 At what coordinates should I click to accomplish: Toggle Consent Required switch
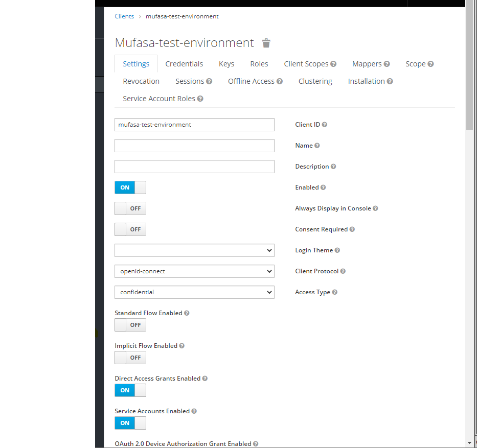tap(130, 229)
